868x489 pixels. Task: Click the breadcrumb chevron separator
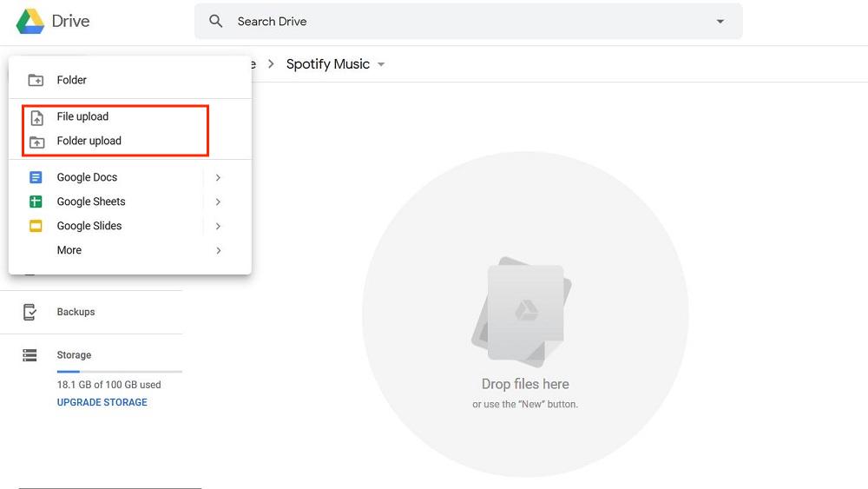(x=271, y=63)
